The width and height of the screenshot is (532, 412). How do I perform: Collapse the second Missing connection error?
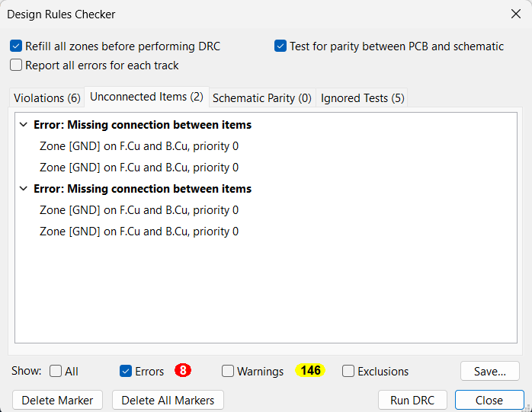pyautogui.click(x=24, y=189)
